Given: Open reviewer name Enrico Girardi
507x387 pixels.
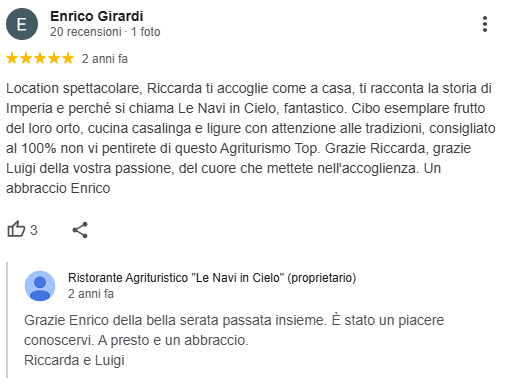Looking at the screenshot, I should point(97,16).
